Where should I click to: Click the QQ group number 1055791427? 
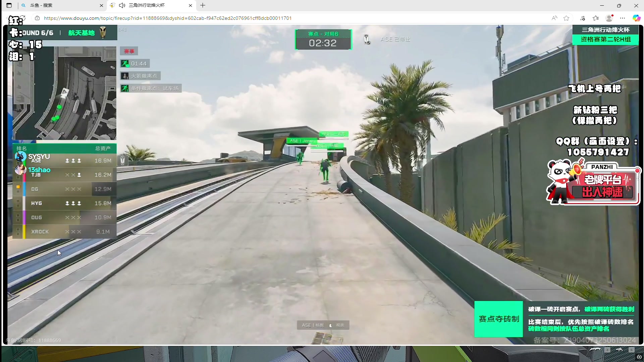pos(598,152)
